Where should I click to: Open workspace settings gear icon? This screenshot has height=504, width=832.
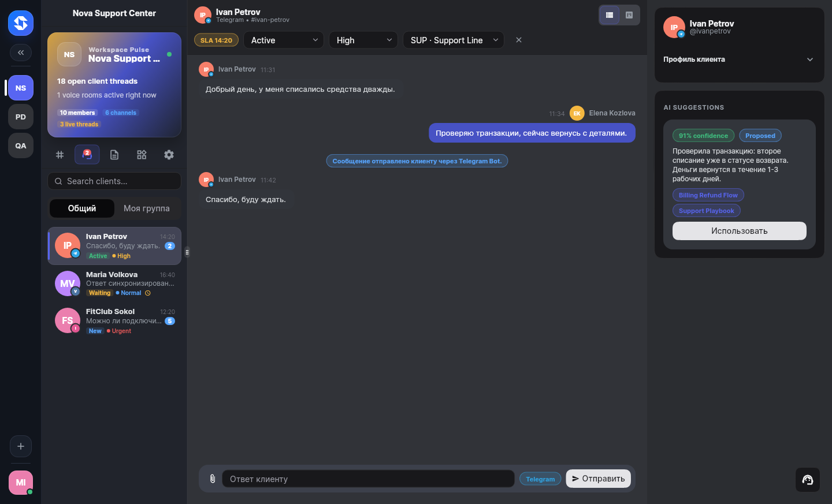point(169,155)
